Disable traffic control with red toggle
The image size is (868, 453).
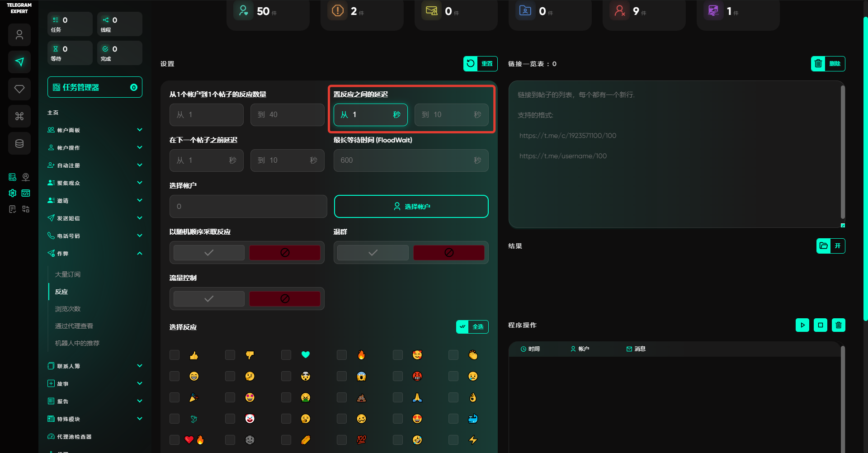point(285,299)
